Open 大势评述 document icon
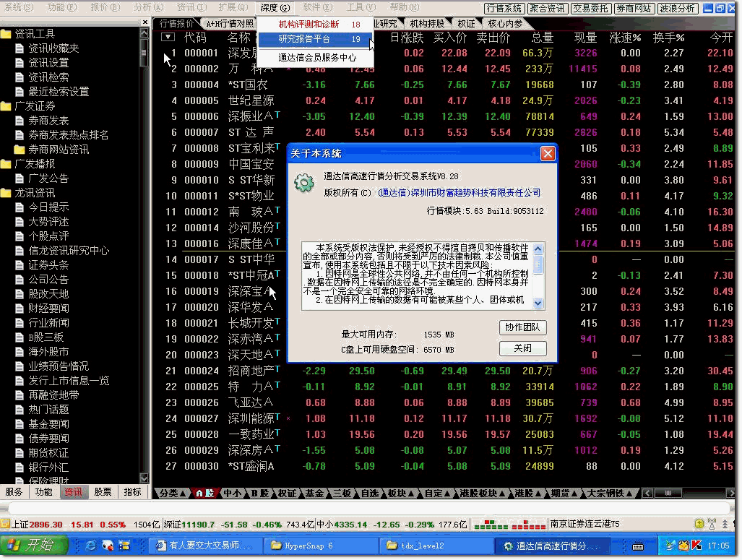This screenshot has height=560, width=742. (20, 222)
